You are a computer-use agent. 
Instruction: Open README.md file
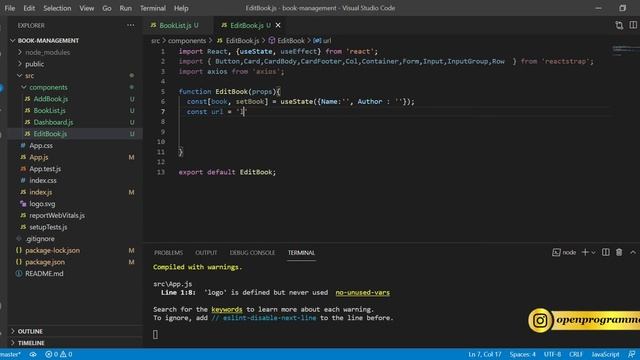tap(44, 273)
